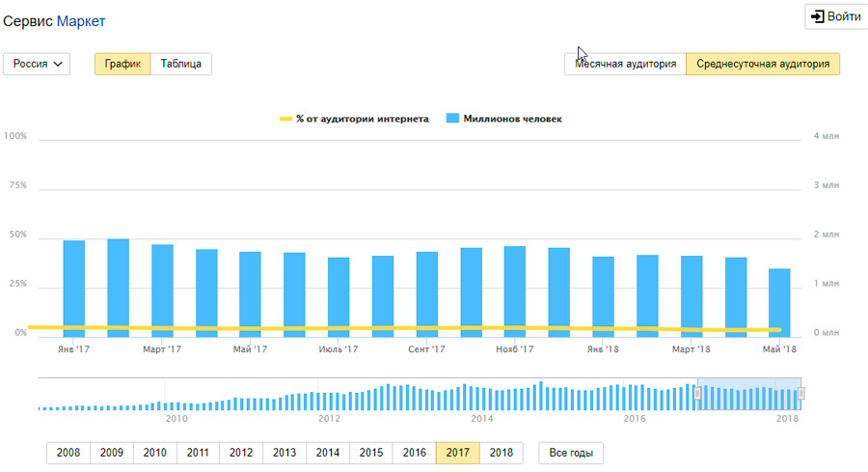
Task: Switch to График view
Action: point(122,65)
